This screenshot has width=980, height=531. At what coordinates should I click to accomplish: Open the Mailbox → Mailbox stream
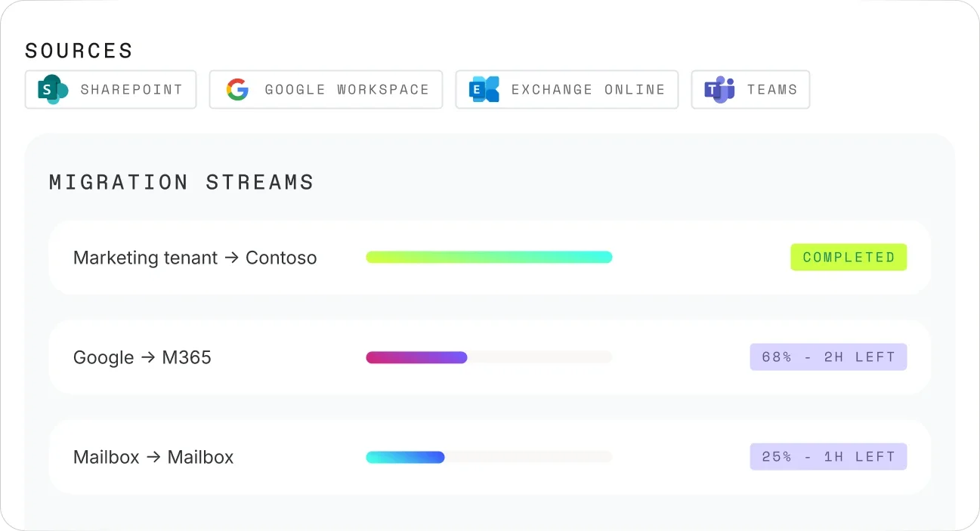pos(490,457)
